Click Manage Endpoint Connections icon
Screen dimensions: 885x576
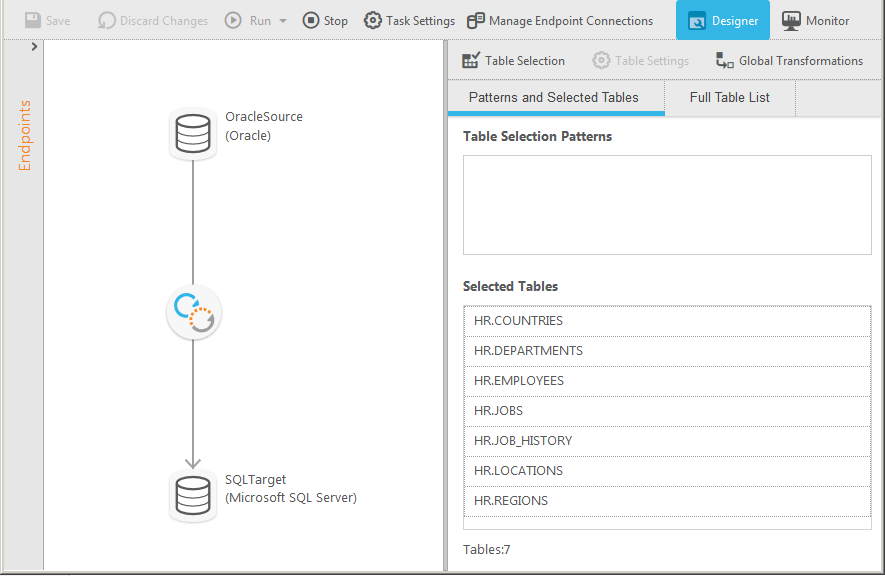tap(476, 20)
